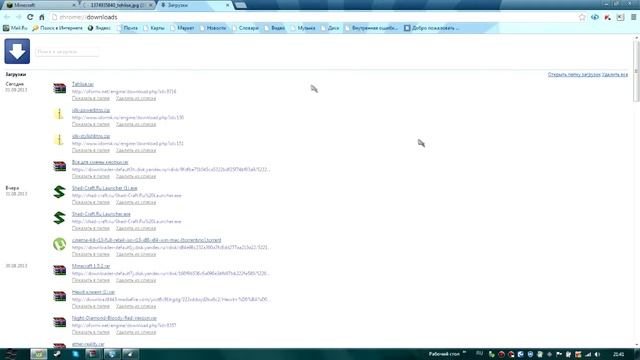
Task: Open the Карты bookmark
Action: (154, 28)
